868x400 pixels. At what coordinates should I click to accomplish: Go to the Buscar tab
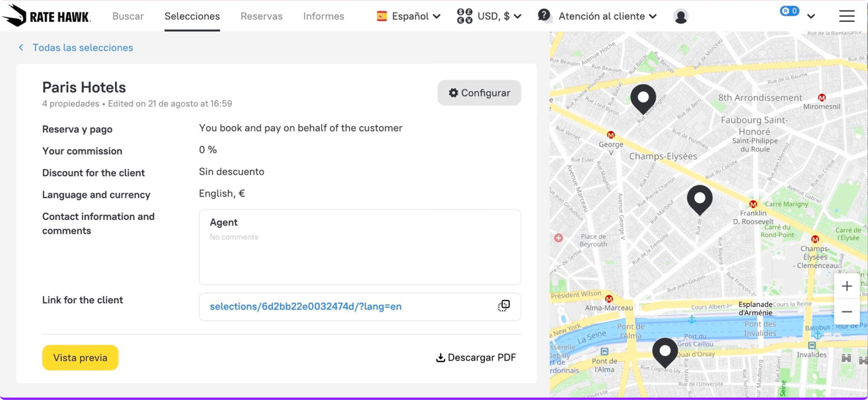click(x=128, y=16)
